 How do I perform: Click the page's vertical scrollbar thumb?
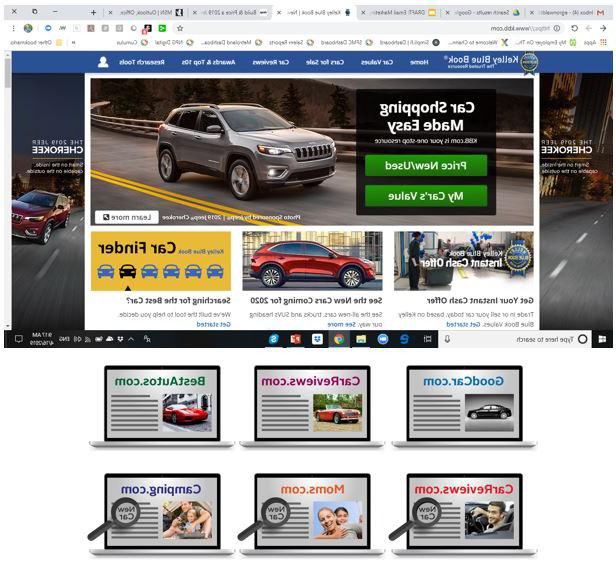click(x=7, y=75)
